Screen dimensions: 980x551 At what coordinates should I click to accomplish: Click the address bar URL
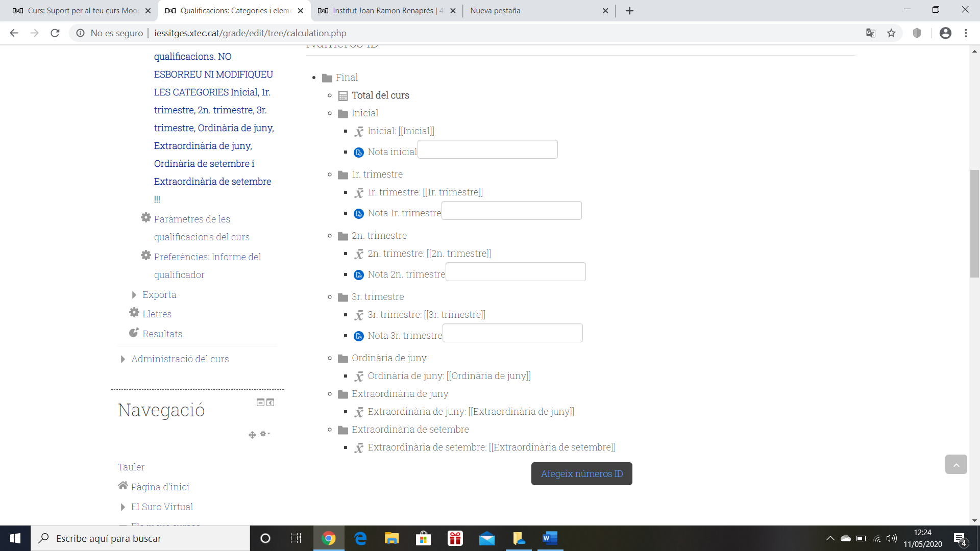pyautogui.click(x=250, y=33)
